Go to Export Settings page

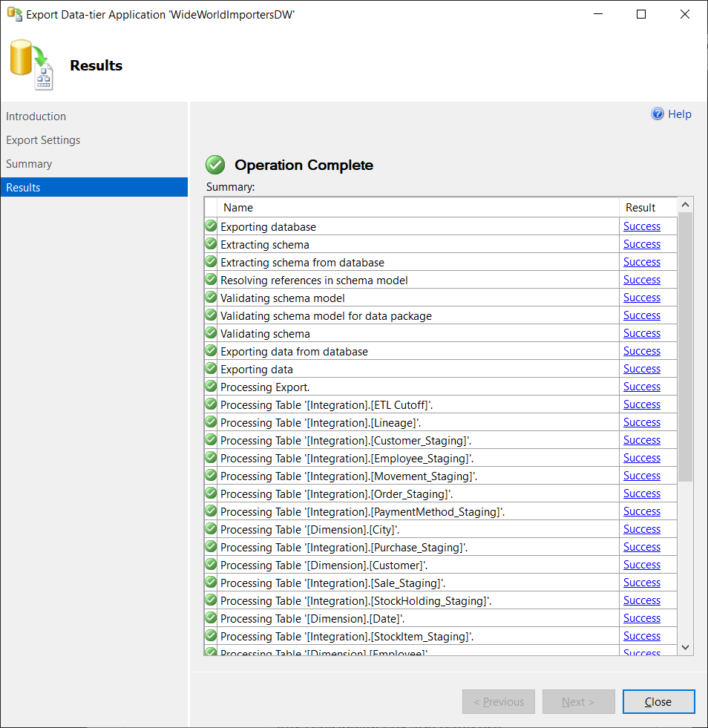(43, 140)
